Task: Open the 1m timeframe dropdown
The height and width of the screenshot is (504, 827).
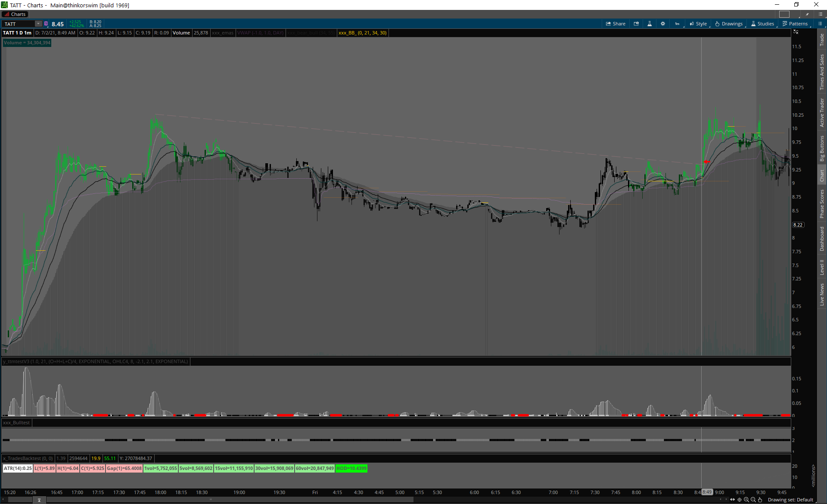Action: (x=678, y=24)
